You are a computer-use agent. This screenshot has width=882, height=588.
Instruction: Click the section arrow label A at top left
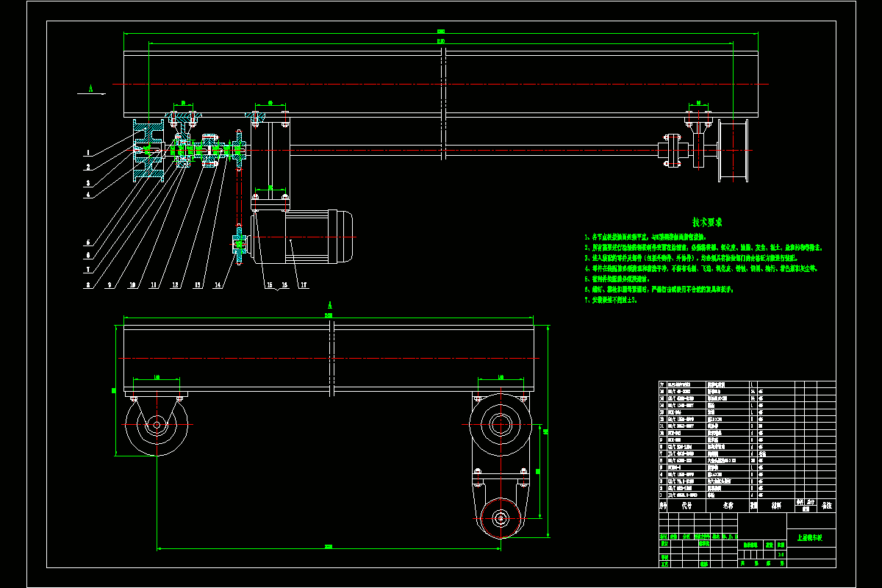[x=90, y=88]
